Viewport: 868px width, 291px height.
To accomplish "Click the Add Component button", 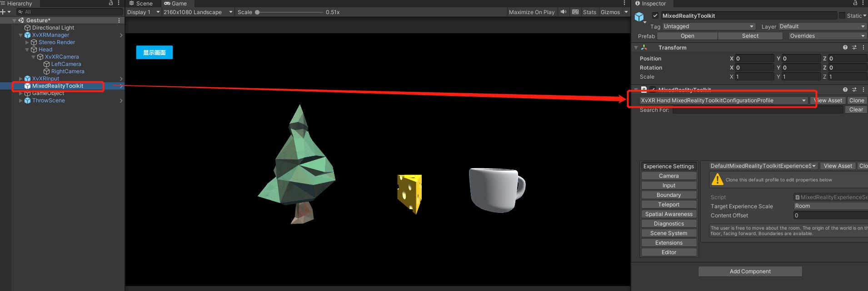I will 750,271.
